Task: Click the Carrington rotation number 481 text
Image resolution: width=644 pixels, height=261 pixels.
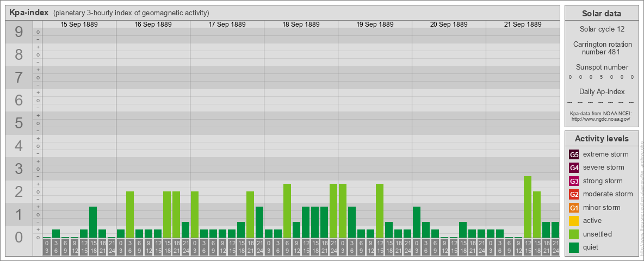Action: [602, 48]
